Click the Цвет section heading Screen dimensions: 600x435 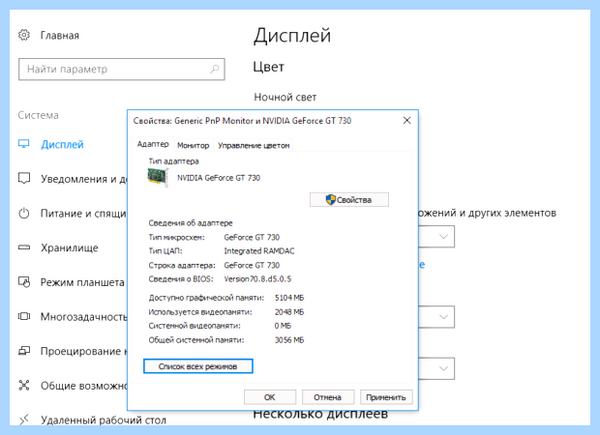point(268,67)
